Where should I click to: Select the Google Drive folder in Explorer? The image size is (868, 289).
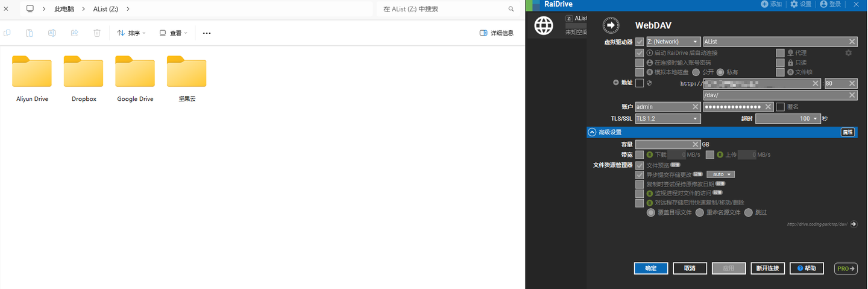click(x=135, y=78)
